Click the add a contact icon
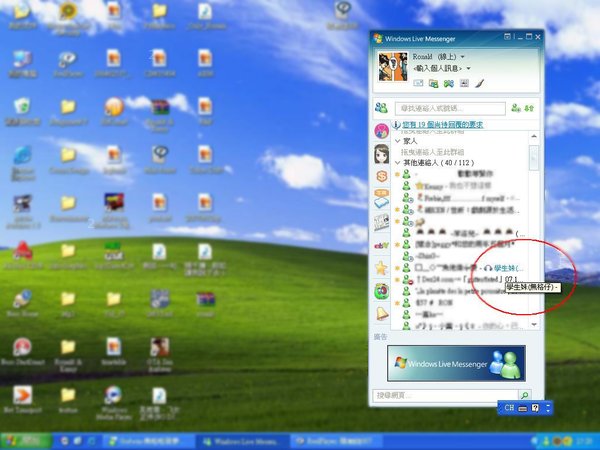 click(x=516, y=108)
